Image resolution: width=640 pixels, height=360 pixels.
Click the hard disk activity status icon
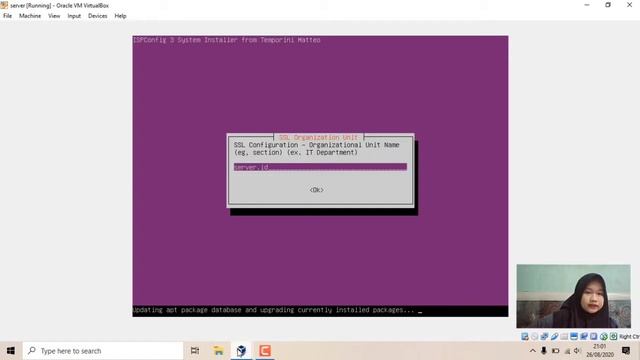pyautogui.click(x=525, y=336)
